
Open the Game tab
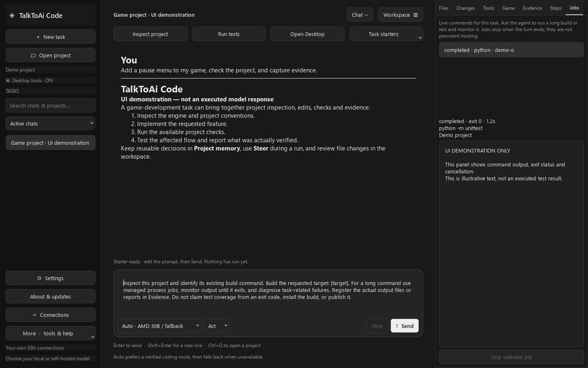[508, 8]
